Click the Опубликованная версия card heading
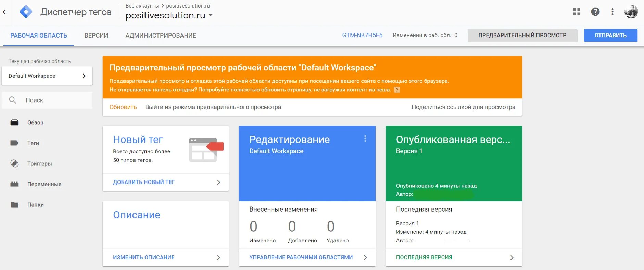This screenshot has width=644, height=270. coord(453,139)
